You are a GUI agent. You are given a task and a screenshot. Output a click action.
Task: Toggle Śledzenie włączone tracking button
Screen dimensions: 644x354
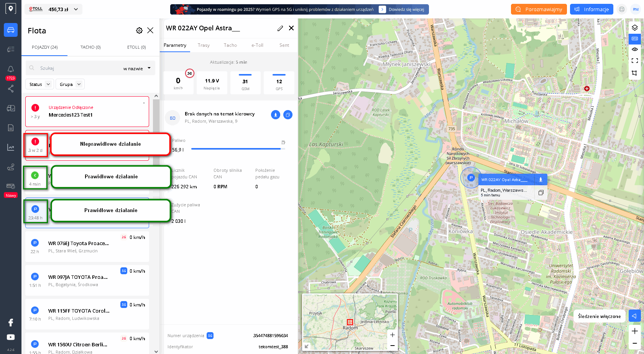tap(634, 316)
